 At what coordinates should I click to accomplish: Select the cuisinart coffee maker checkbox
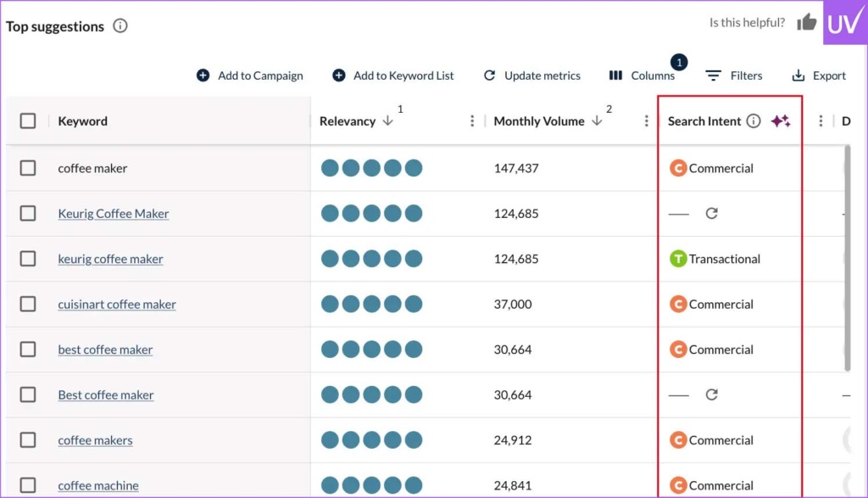[x=28, y=304]
